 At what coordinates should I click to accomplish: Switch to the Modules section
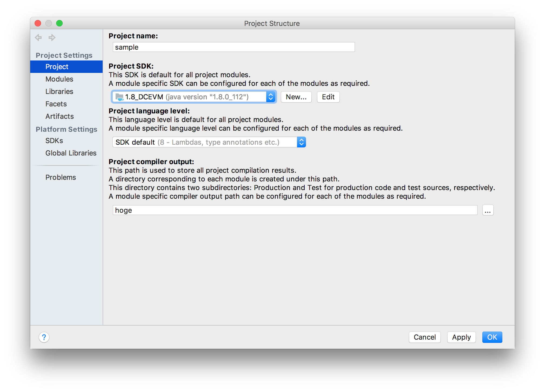[x=59, y=79]
